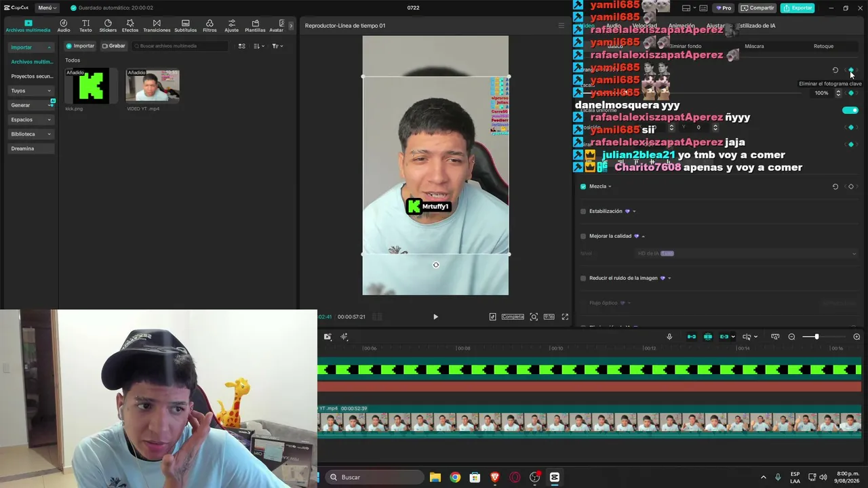Switch to the Animación inspector tab
This screenshot has width=868, height=488.
click(682, 26)
